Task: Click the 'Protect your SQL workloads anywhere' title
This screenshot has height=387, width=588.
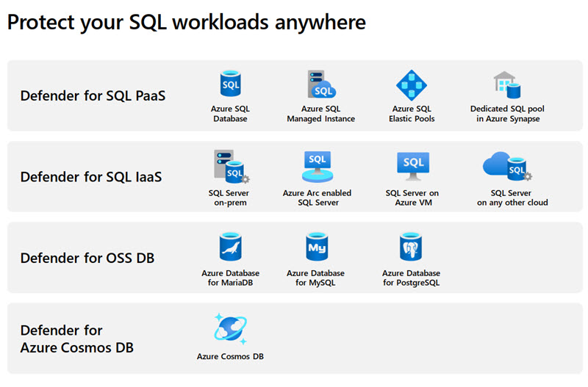Action: tap(186, 22)
